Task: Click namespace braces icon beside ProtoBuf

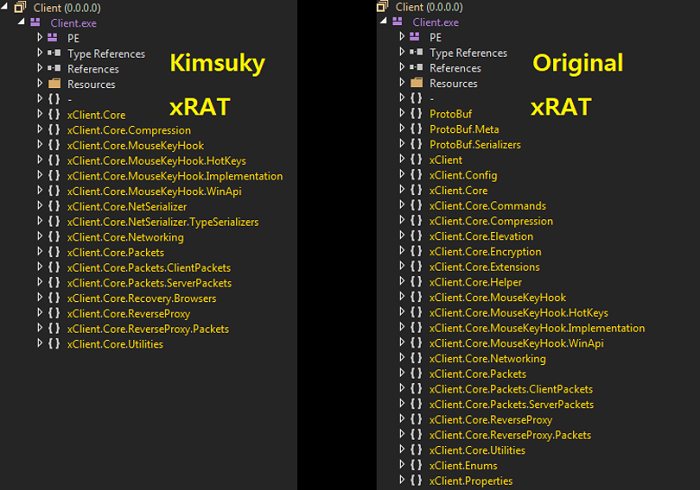Action: click(x=416, y=113)
